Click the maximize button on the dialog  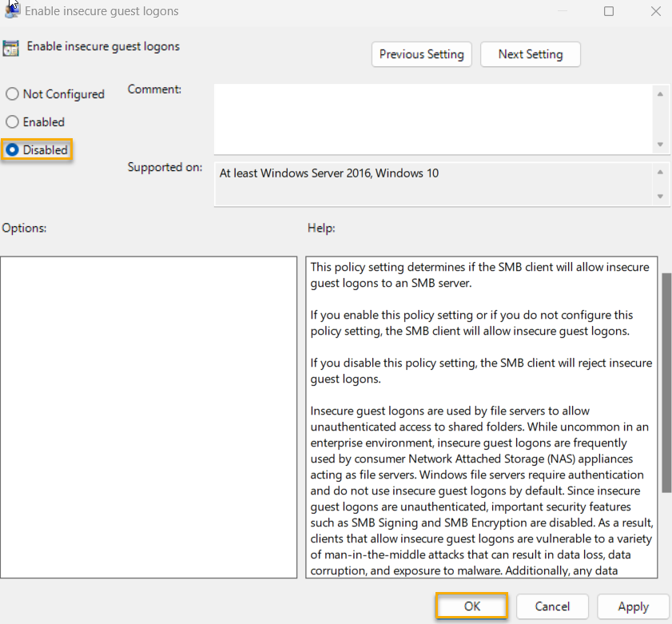point(609,11)
